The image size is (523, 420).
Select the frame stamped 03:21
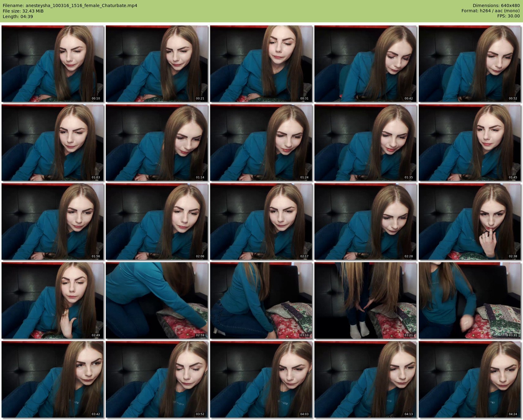[x=365, y=300]
